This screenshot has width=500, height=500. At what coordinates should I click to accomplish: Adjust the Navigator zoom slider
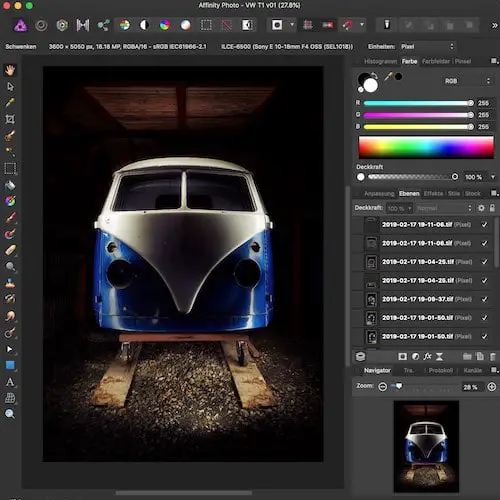425,386
